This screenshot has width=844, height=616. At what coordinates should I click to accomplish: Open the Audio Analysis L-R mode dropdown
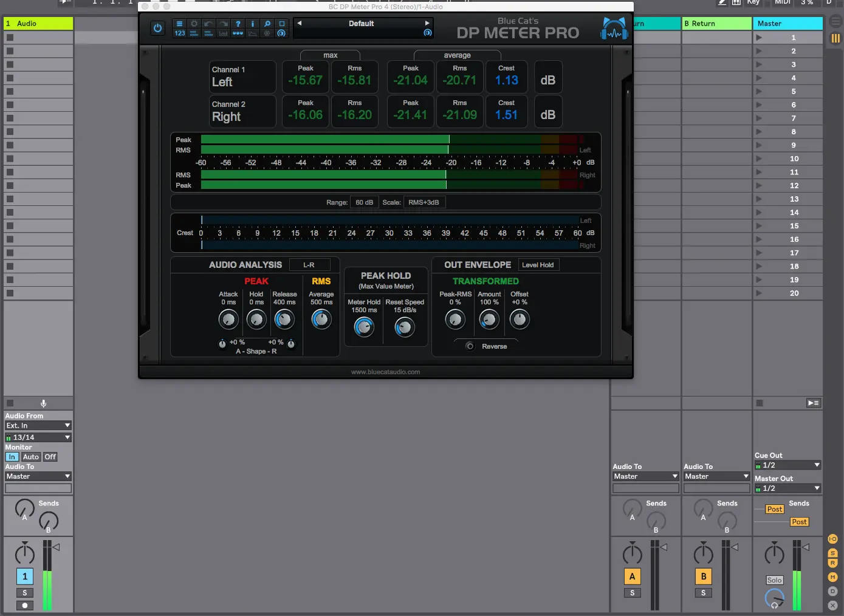309,265
